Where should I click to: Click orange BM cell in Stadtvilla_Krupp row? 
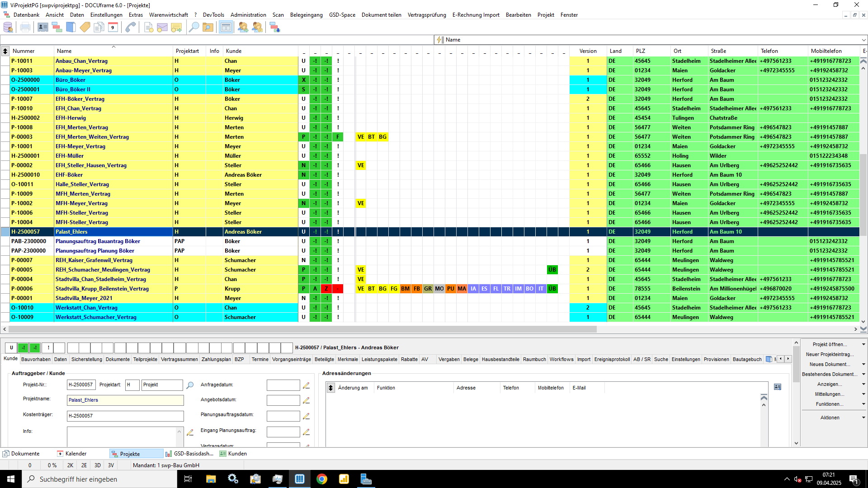point(406,289)
